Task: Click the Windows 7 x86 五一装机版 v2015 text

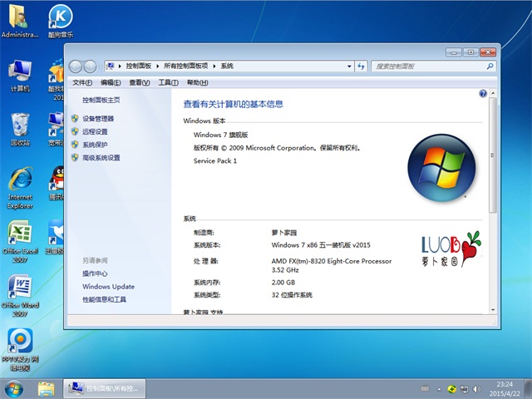Action: (x=321, y=245)
